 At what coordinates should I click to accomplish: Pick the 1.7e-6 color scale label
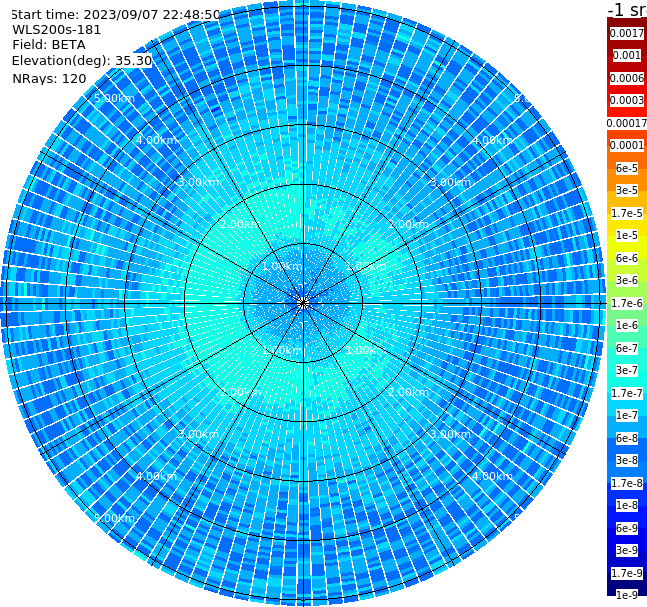point(627,303)
